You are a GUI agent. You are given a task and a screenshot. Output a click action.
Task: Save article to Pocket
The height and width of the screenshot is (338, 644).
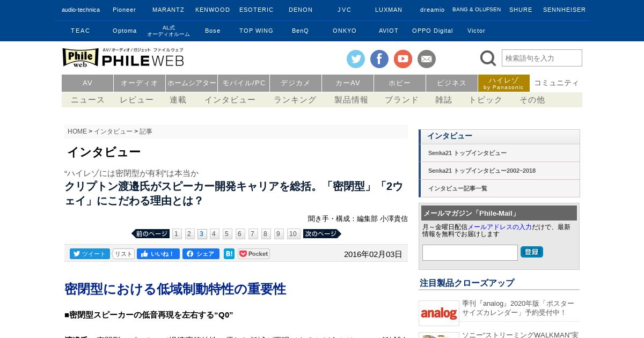[254, 254]
